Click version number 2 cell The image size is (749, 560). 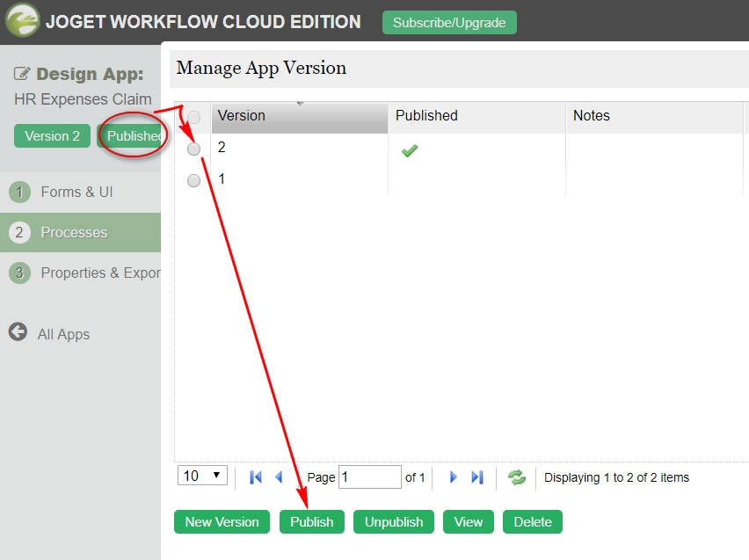point(300,148)
